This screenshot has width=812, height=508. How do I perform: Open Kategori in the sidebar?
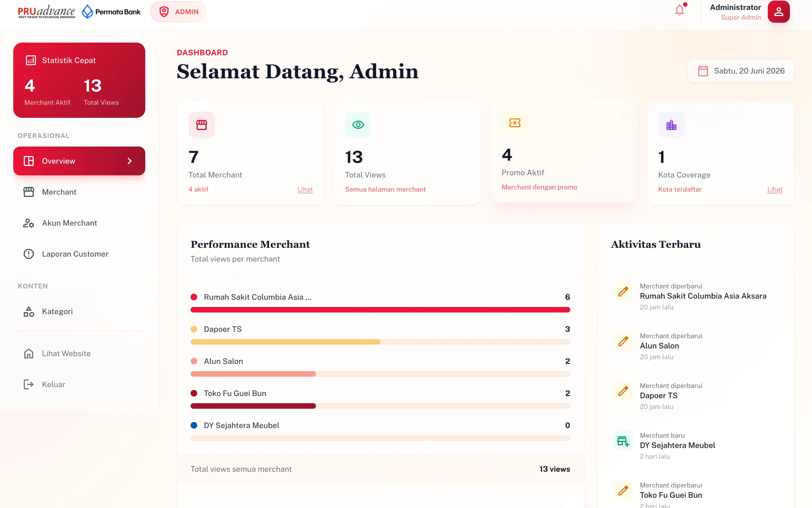click(79, 311)
